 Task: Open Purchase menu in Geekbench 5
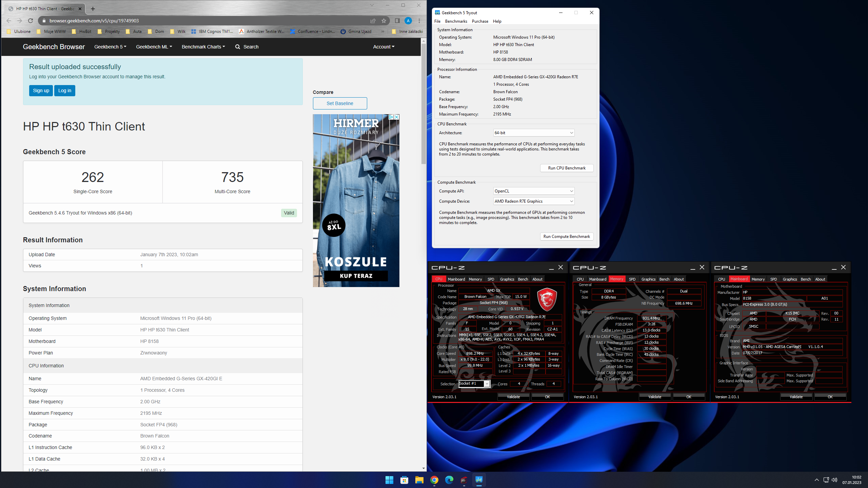(480, 21)
